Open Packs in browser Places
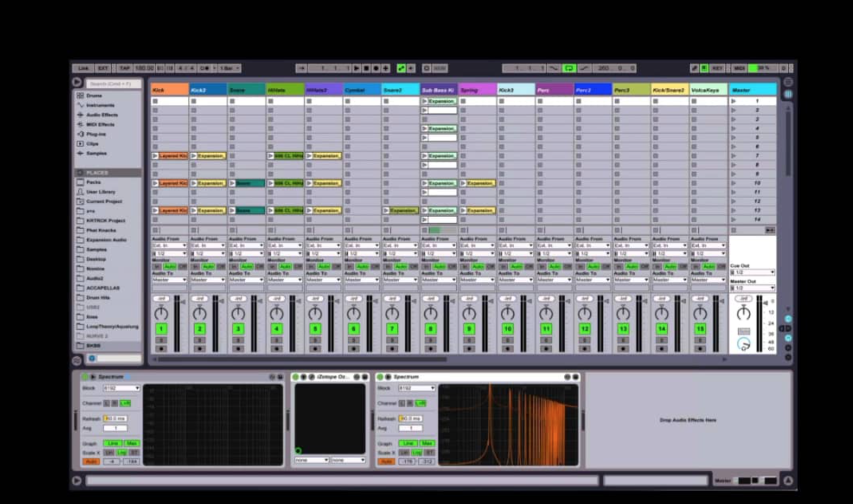853x504 pixels. [94, 182]
